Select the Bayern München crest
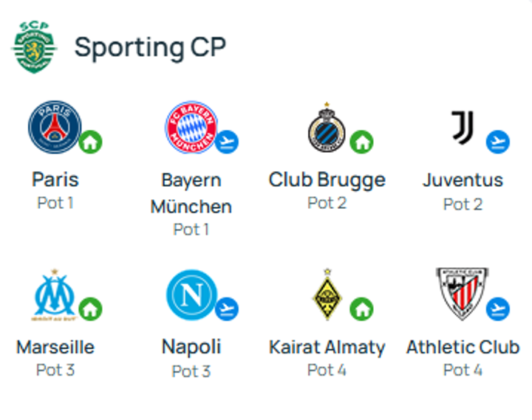532x420 pixels. pos(191,128)
